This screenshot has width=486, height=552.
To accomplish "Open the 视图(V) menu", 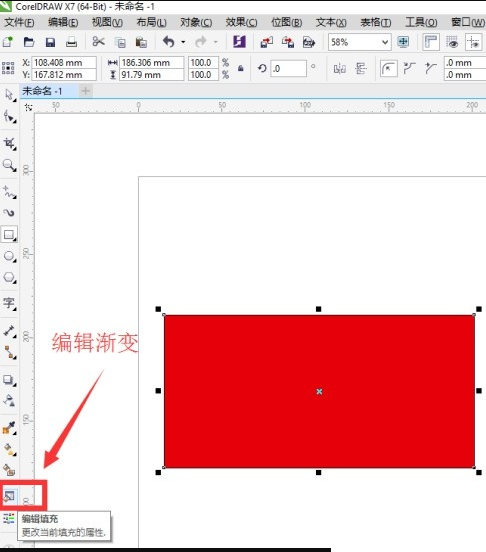I will (107, 23).
